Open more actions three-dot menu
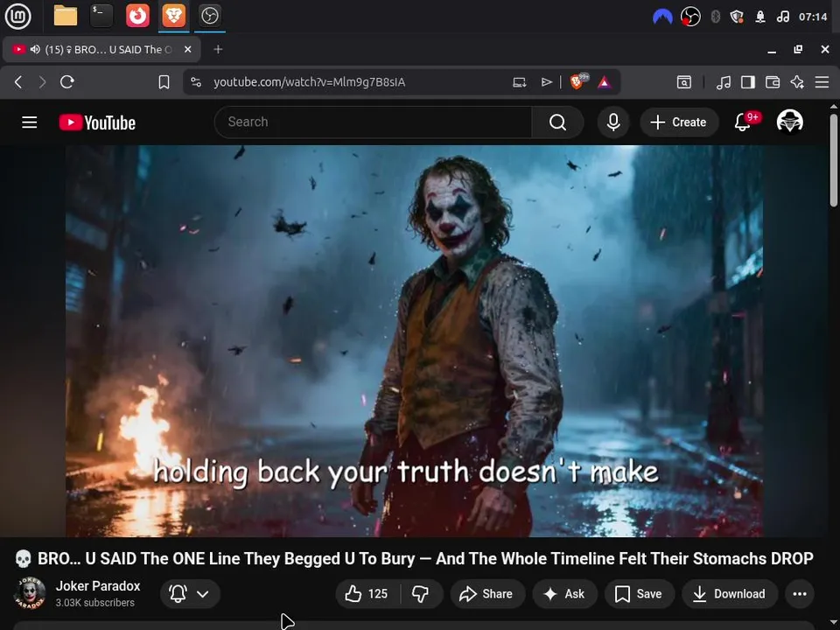The image size is (840, 630). [x=799, y=593]
